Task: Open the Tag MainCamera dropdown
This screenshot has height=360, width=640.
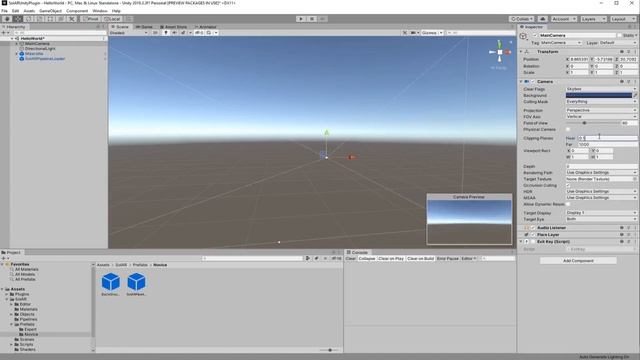Action: (x=561, y=42)
